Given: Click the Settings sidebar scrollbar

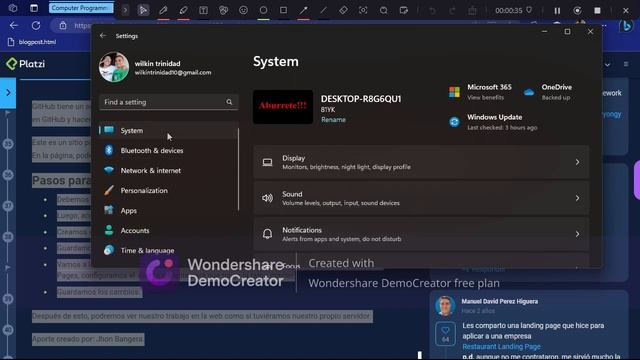Looking at the screenshot, I should pos(238,169).
